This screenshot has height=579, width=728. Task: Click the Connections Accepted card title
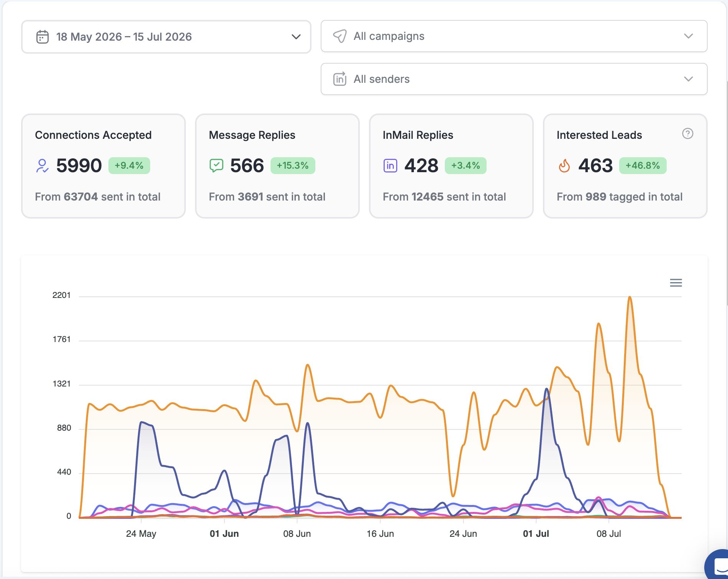93,135
